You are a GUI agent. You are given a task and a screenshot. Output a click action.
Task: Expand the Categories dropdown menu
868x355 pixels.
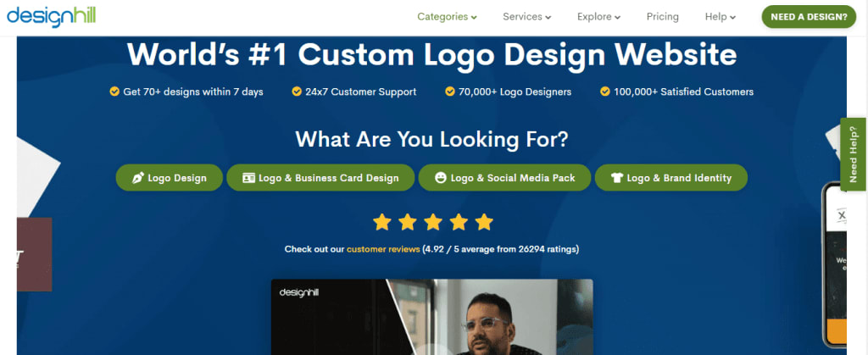pos(448,17)
